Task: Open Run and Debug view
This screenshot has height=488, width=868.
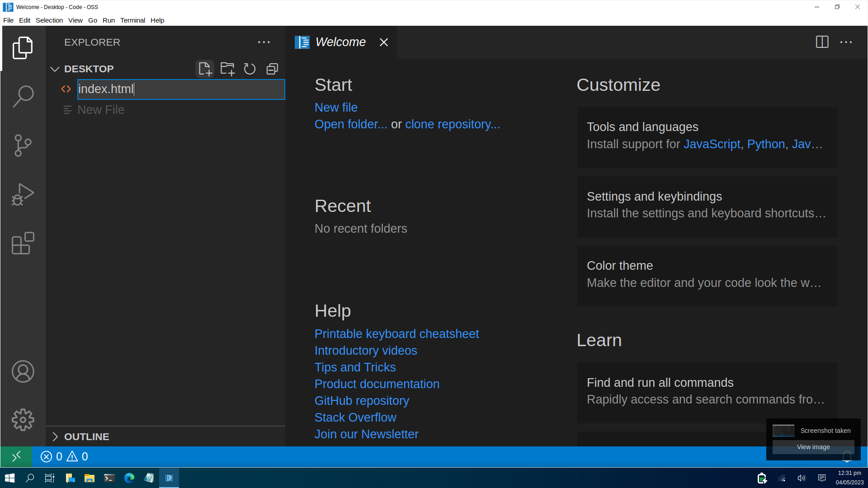Action: 23,194
